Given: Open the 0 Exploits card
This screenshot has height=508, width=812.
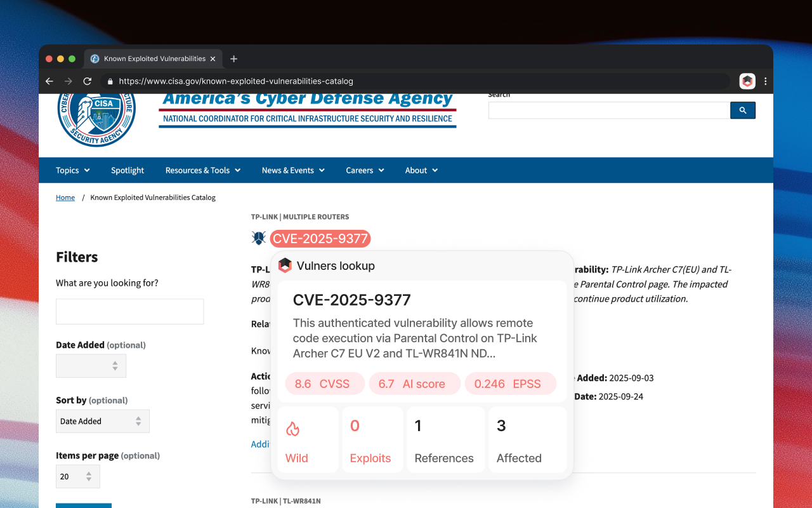Looking at the screenshot, I should coord(372,439).
